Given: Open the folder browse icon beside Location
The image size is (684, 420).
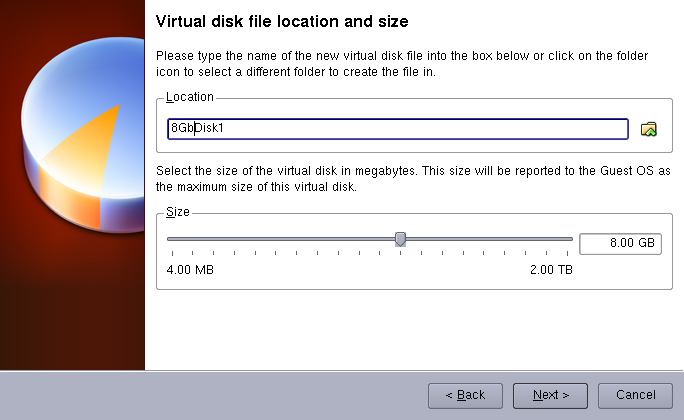Looking at the screenshot, I should coord(649,129).
